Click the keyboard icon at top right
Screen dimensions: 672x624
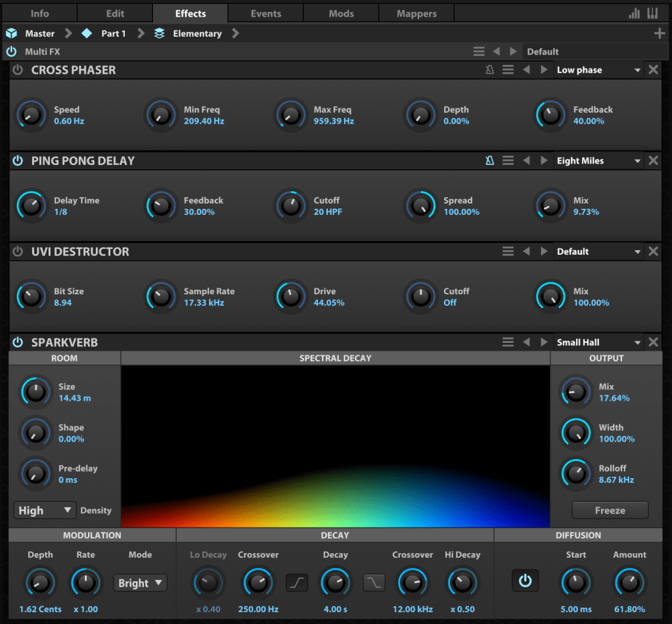point(652,13)
